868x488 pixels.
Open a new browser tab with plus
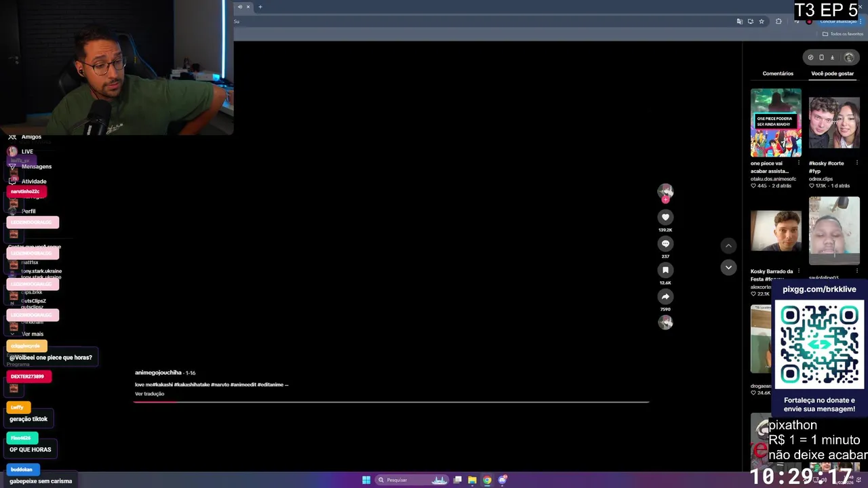pos(260,7)
